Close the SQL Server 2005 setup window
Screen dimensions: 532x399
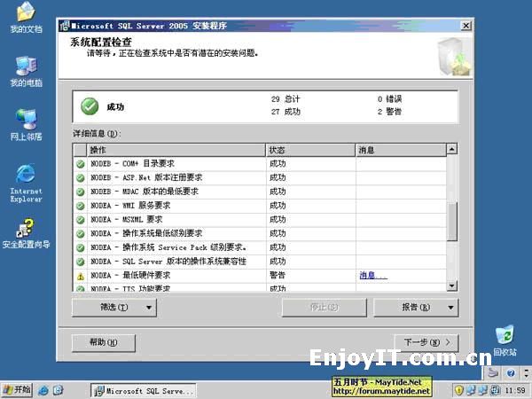pyautogui.click(x=466, y=26)
